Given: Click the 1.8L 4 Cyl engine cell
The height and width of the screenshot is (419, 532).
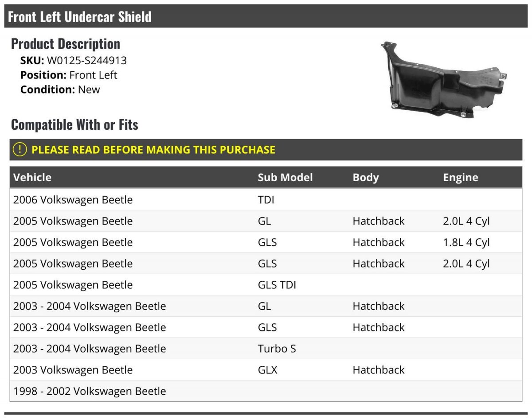Looking at the screenshot, I should coord(466,242).
